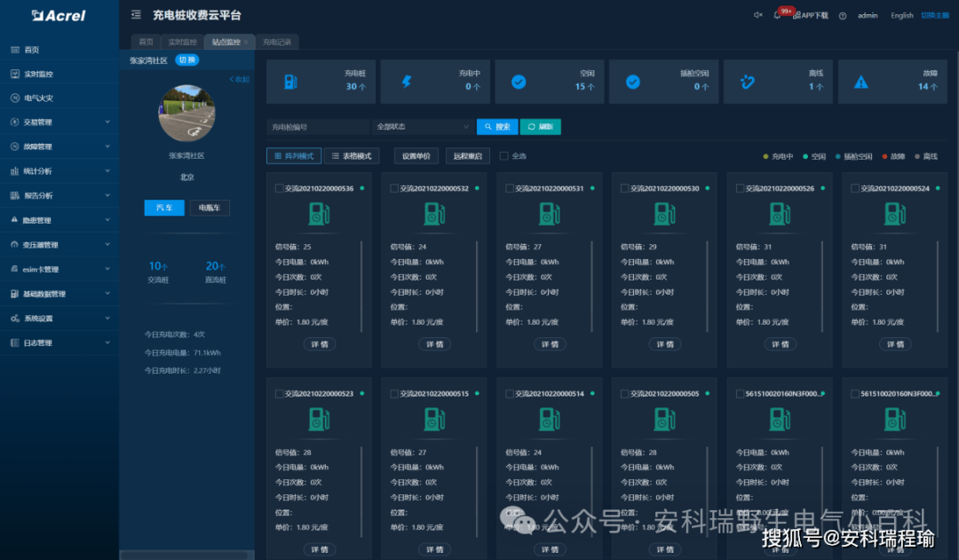Click the help question mark icon
The image size is (959, 560).
(x=843, y=16)
